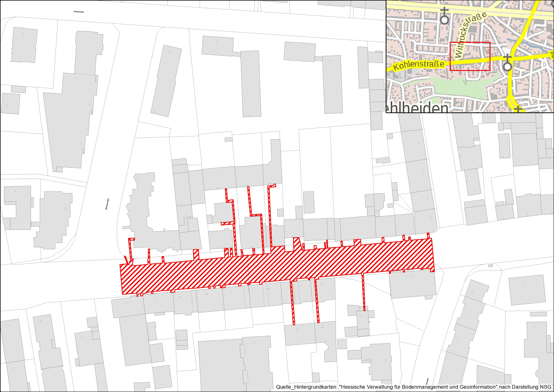554x392 pixels.
Task: Select the vertical Wittrockstraße label on main map
Action: (x=107, y=204)
